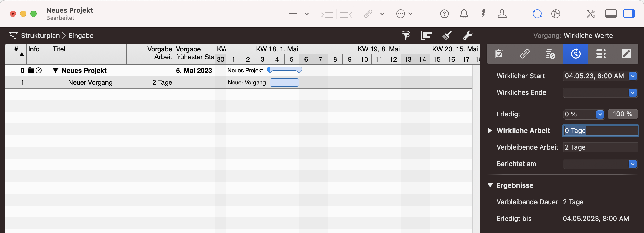Expand the Wirkliche Arbeit disclosure triangle
This screenshot has width=644, height=233.
(x=490, y=131)
